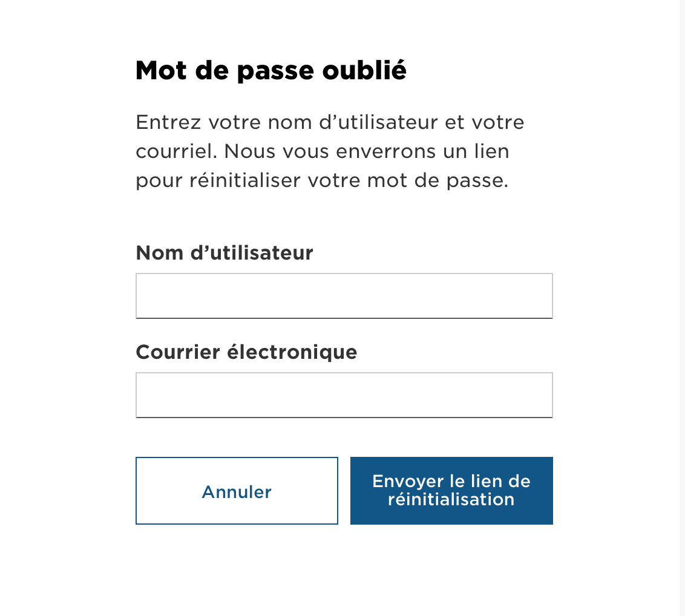Click the word "Nom" in the username label
The height and width of the screenshot is (616, 685).
tap(160, 253)
